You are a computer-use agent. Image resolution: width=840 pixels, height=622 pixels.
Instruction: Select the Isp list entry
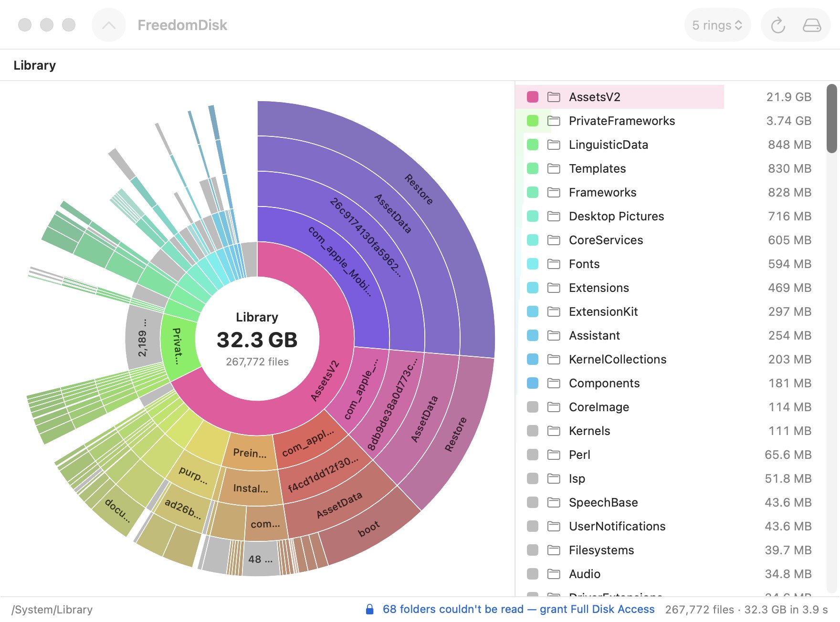670,478
